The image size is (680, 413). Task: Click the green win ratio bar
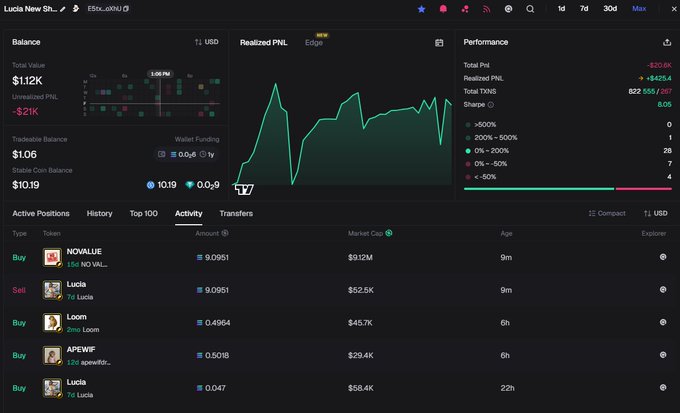(x=539, y=189)
